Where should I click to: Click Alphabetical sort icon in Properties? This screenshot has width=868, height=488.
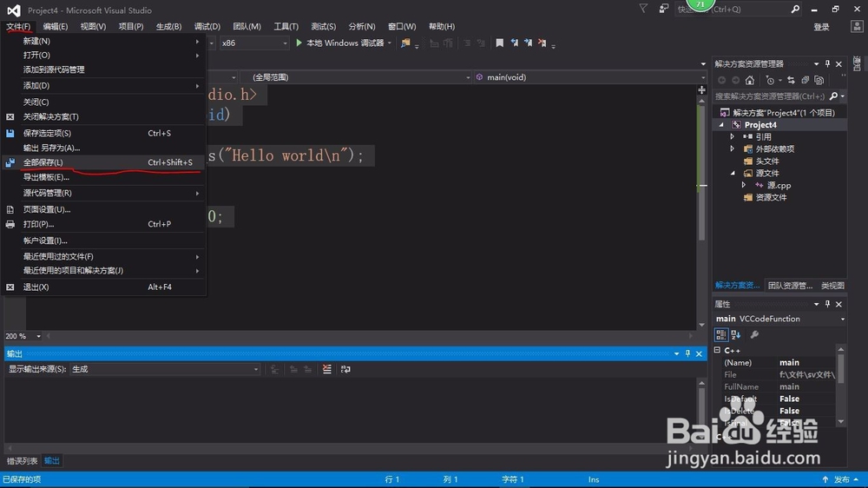736,334
